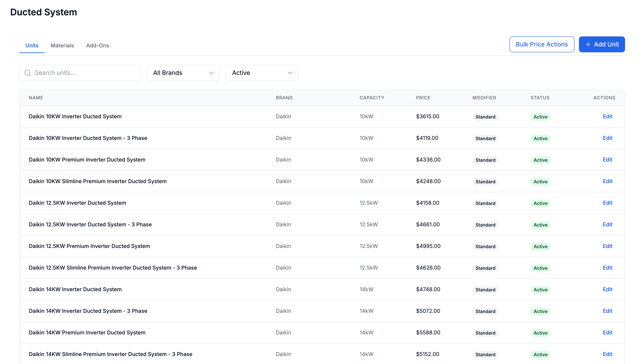Screen dimensions: 644x364
Task: Click the search magnifier icon
Action: [x=28, y=73]
